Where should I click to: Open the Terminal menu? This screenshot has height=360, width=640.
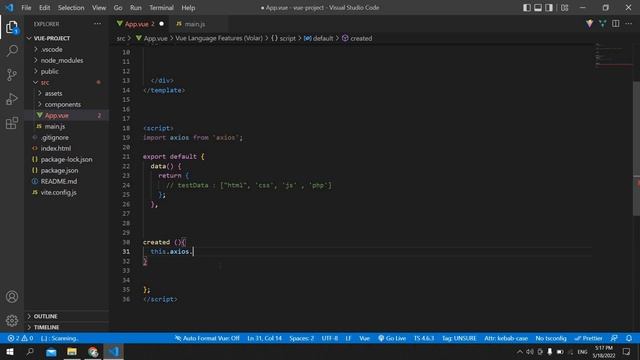pyautogui.click(x=161, y=8)
